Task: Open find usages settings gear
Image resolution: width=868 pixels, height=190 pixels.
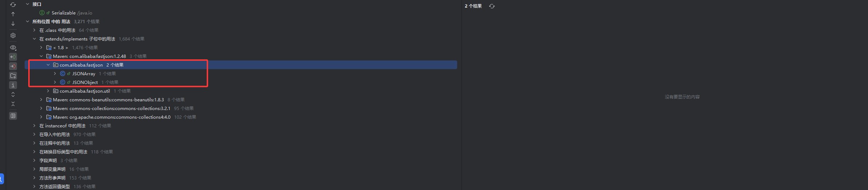Action: coord(13,35)
